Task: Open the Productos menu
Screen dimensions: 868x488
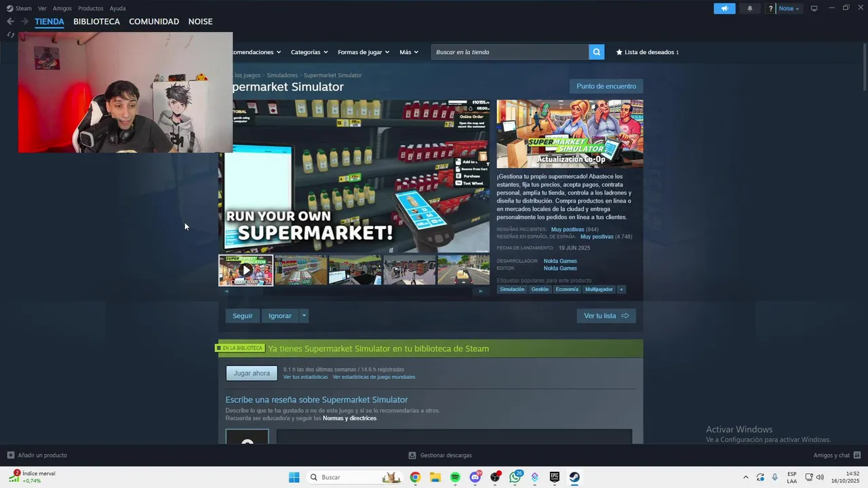Action: [x=91, y=8]
